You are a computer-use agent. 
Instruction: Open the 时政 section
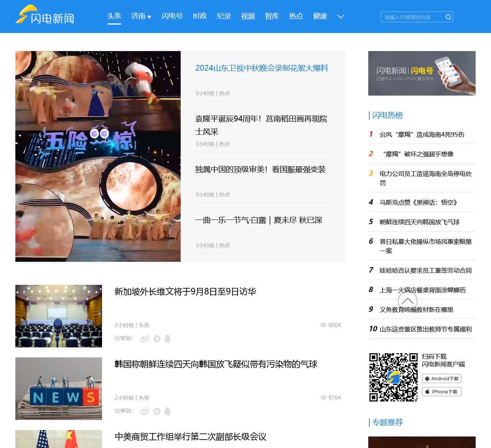point(199,17)
